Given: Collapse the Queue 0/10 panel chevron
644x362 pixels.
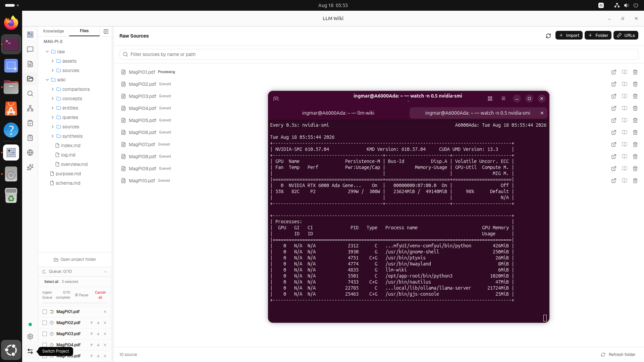Looking at the screenshot, I should pyautogui.click(x=106, y=272).
